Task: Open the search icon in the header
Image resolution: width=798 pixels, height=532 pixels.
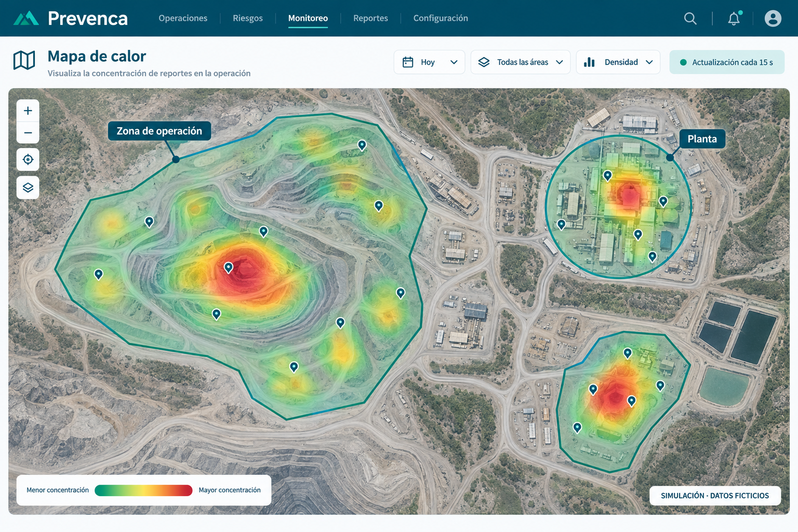Action: 690,19
